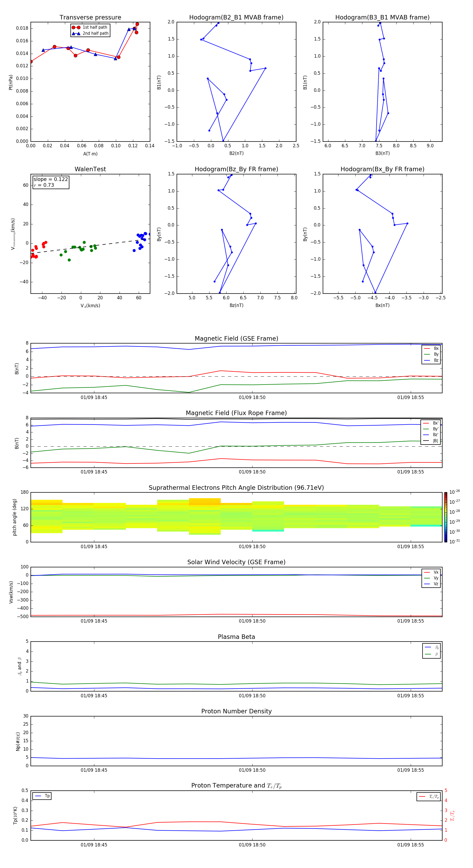473x868 pixels.
Task: Click the 'Solar Wind Velocity (GSE Frame)' title
Action: [236, 562]
